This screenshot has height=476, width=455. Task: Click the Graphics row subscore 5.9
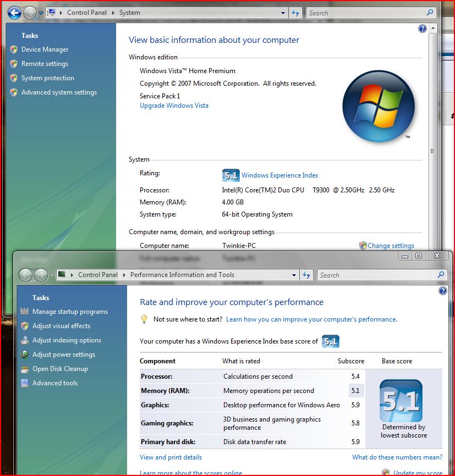(x=355, y=405)
